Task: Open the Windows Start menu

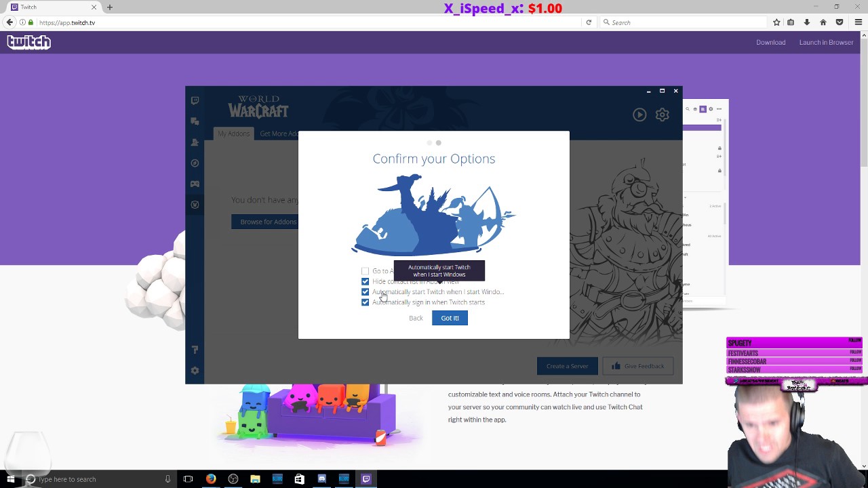Action: tap(10, 479)
